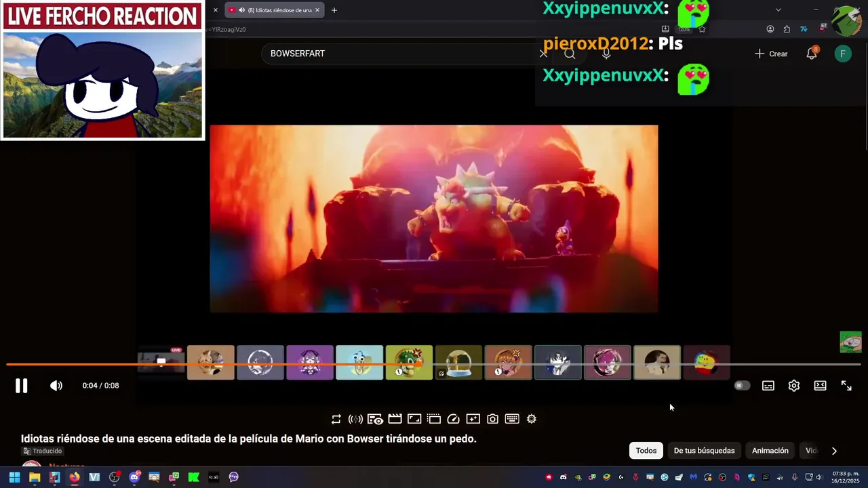Open Firefox from the taskbar
868x488 pixels.
click(x=74, y=477)
